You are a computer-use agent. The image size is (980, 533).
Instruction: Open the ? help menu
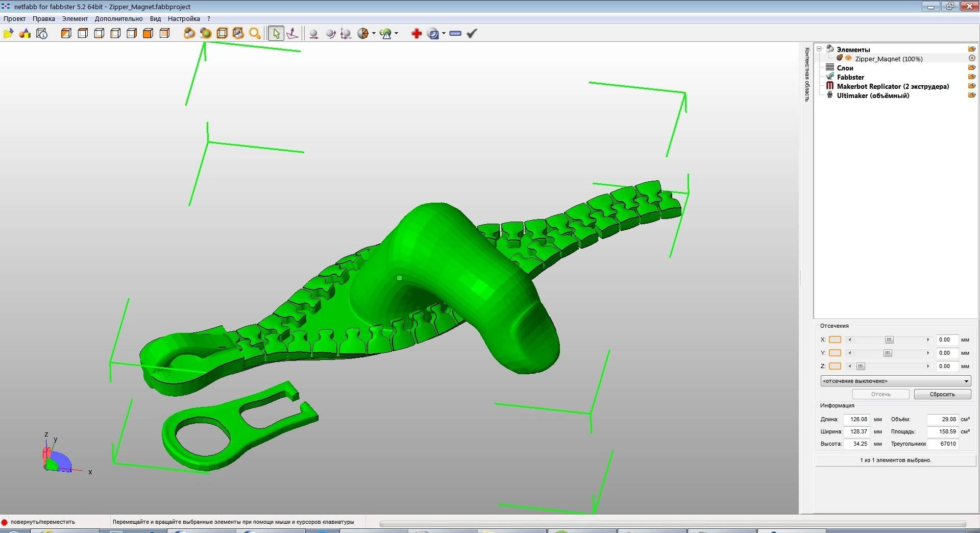click(209, 18)
